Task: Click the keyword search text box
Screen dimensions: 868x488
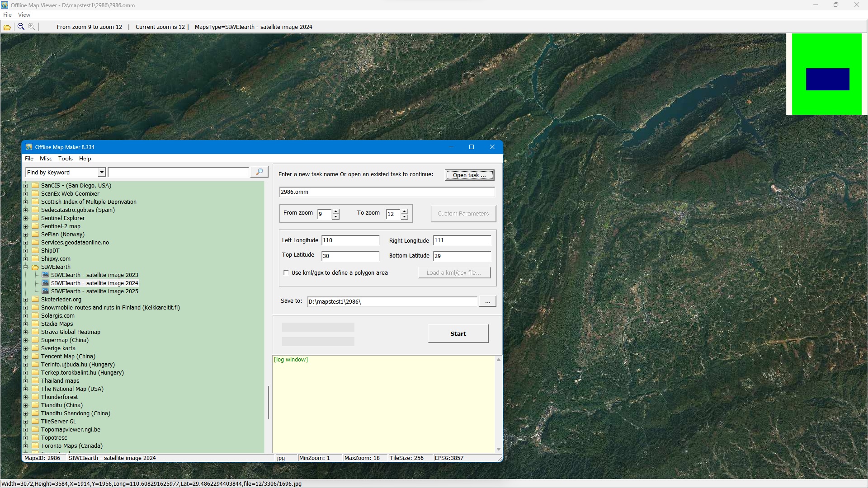Action: click(178, 172)
